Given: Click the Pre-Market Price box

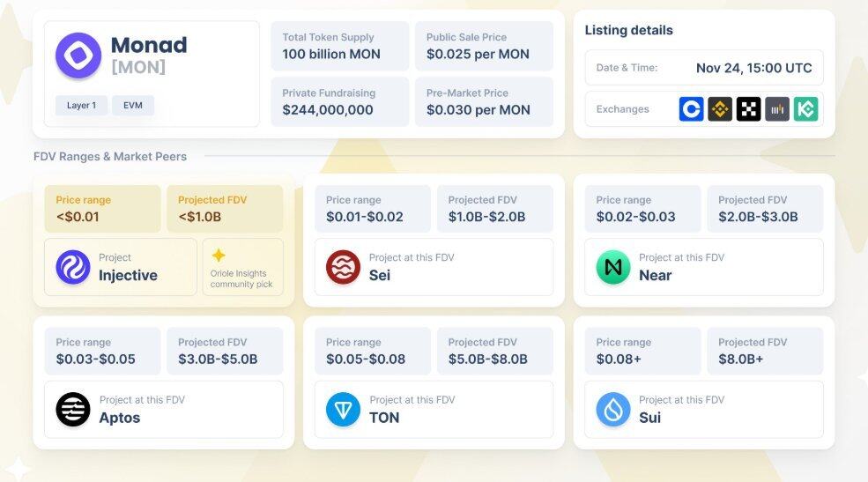Looking at the screenshot, I should pyautogui.click(x=484, y=102).
